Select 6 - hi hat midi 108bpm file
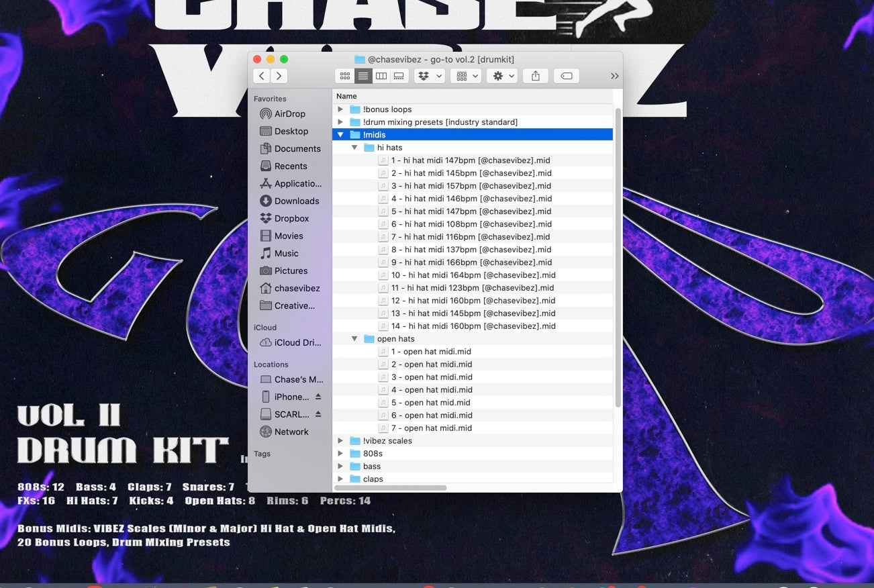Screen dimensions: 874x588 click(x=473, y=224)
